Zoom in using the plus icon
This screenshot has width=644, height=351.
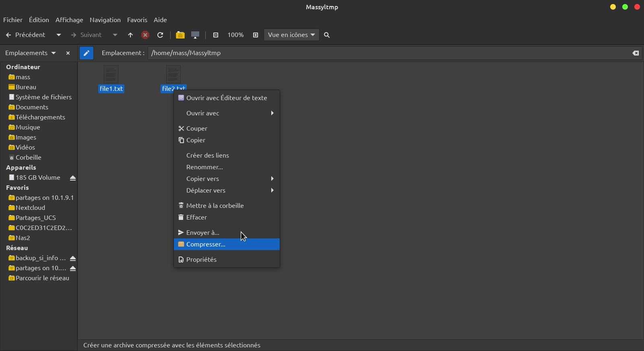pyautogui.click(x=256, y=35)
